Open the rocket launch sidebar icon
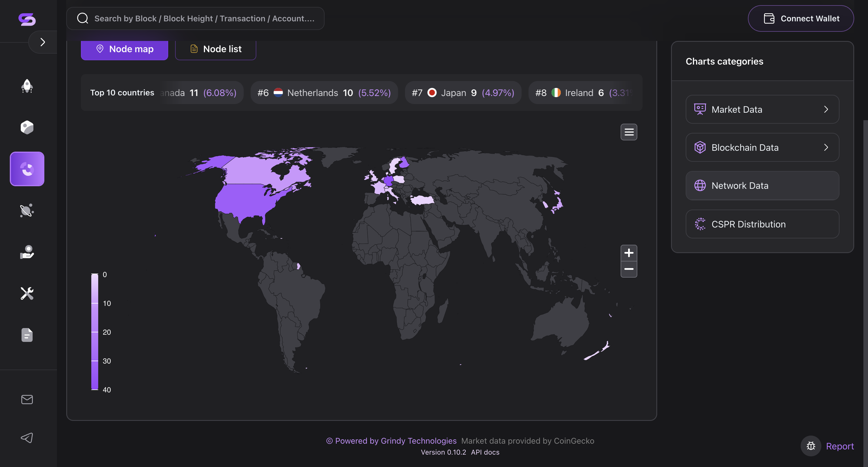This screenshot has width=868, height=467. pyautogui.click(x=27, y=86)
